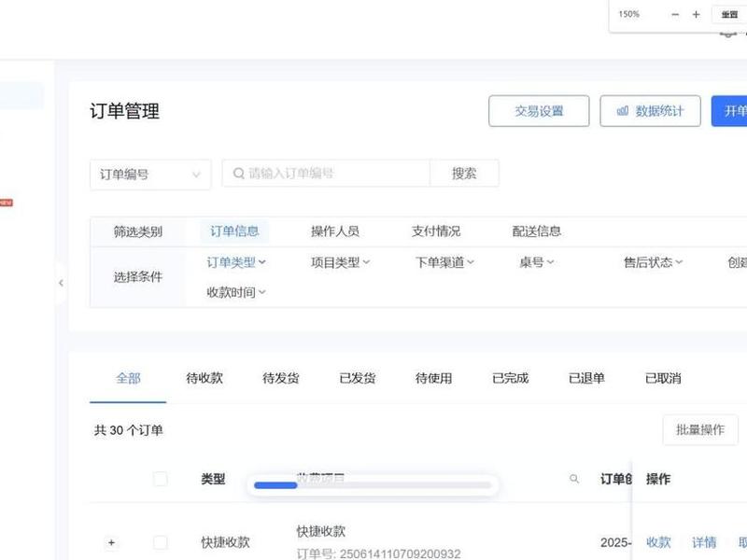Screen dimensions: 747x560
Task: Select 配送信息 filter category
Action: pyautogui.click(x=536, y=231)
